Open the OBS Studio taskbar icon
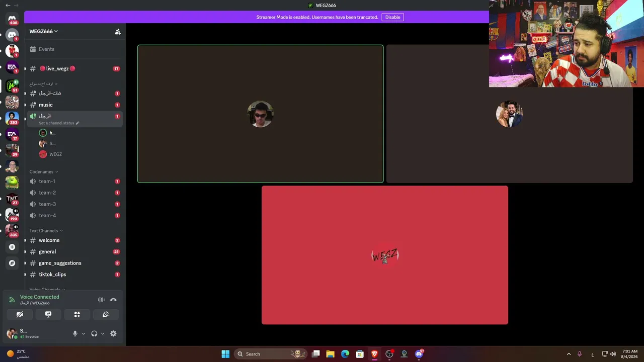The width and height of the screenshot is (644, 362). pos(389,354)
